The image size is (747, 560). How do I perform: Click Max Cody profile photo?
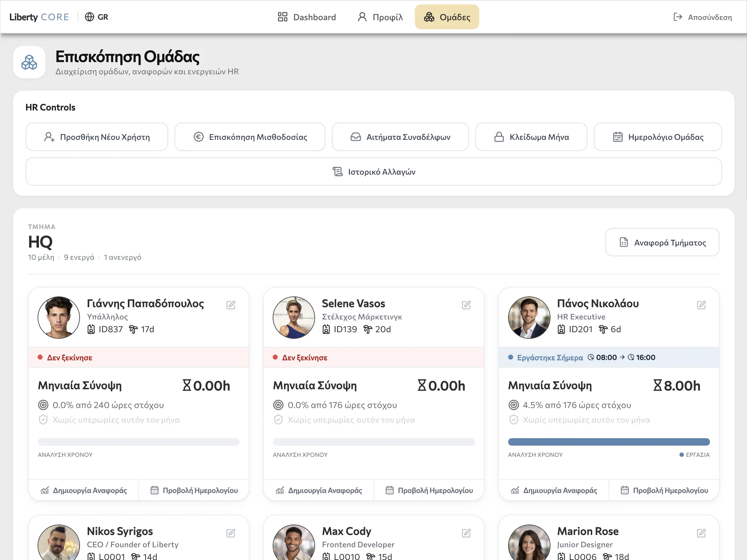click(x=294, y=543)
